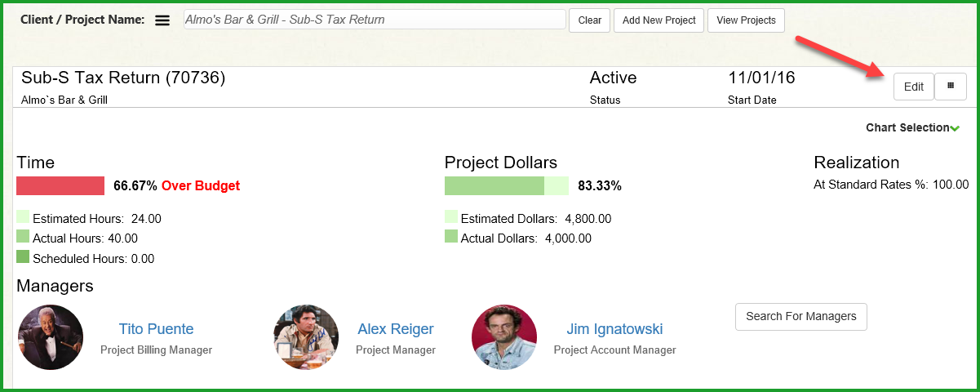980x392 pixels.
Task: Click the Scheduled Hours legend swatch
Action: pyautogui.click(x=23, y=256)
